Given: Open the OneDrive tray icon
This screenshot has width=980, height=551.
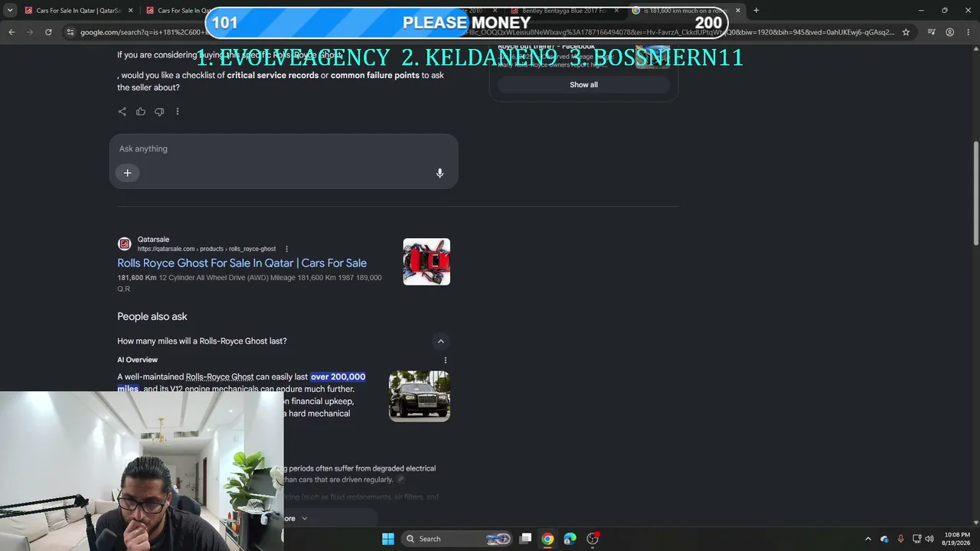Looking at the screenshot, I should pos(884,539).
